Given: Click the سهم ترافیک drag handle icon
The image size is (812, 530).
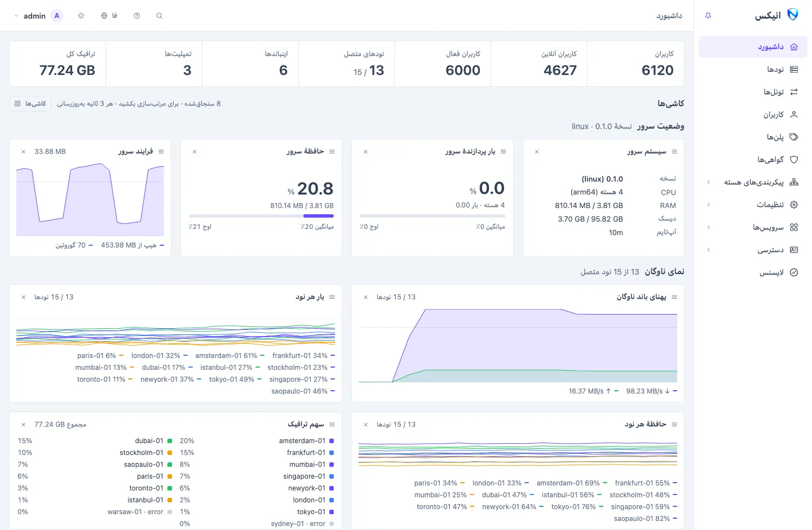Looking at the screenshot, I should click(332, 425).
